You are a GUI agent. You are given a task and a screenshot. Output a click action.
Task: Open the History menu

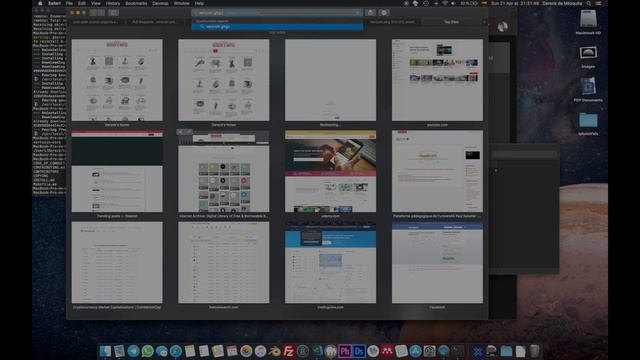[x=113, y=3]
